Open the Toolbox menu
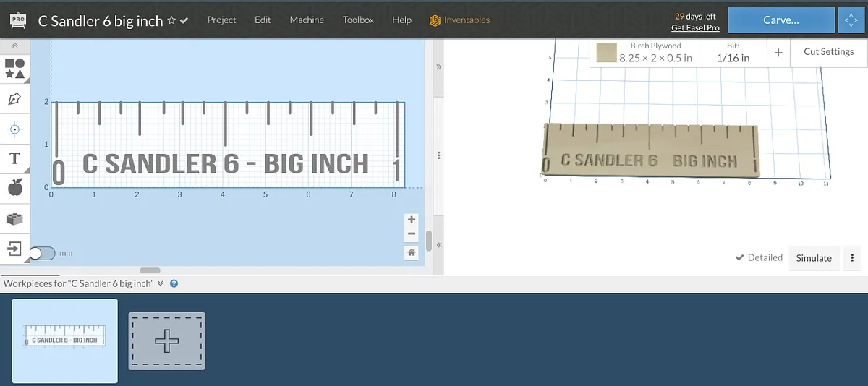Viewport: 868px width, 386px height. click(x=358, y=20)
